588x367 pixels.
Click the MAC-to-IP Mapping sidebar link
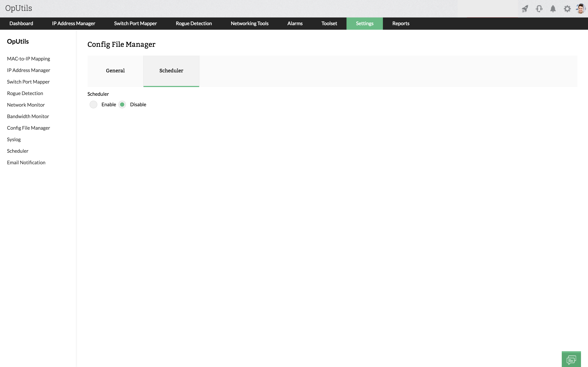tap(28, 59)
